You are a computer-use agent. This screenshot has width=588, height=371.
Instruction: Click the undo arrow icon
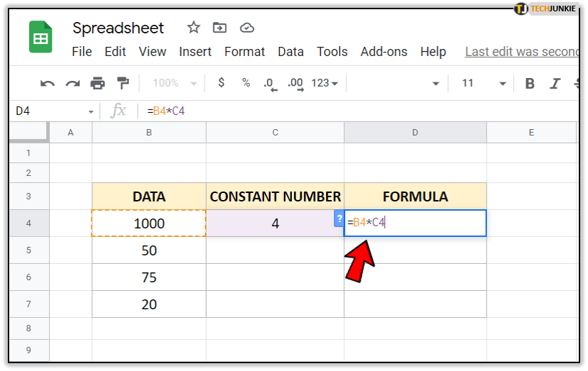click(48, 84)
